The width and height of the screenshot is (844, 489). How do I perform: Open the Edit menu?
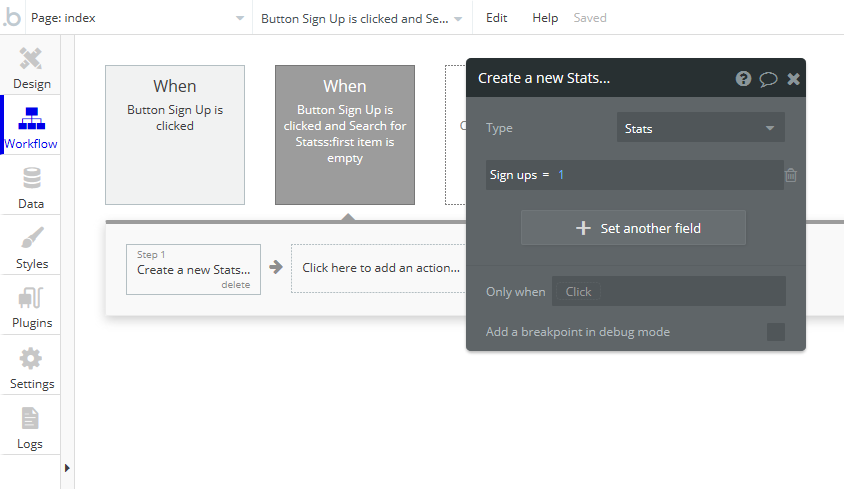(496, 18)
